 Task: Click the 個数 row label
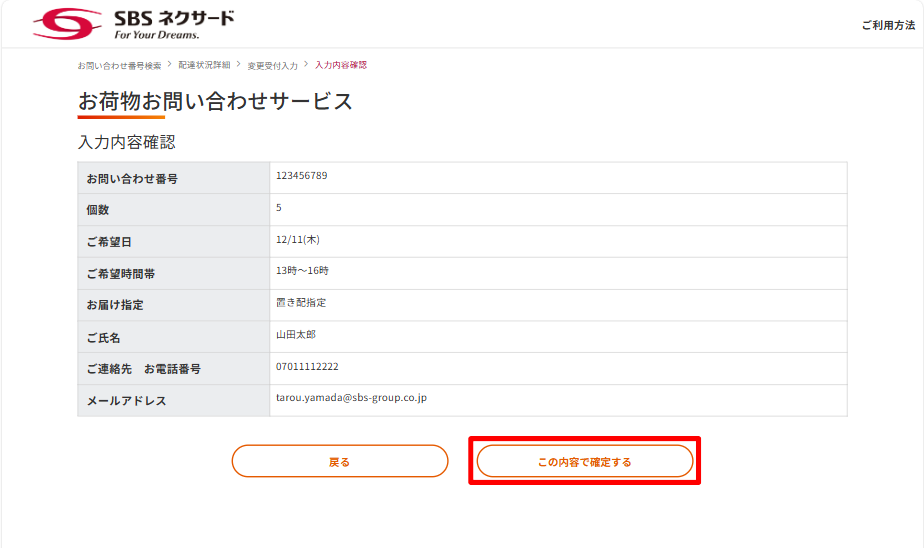pos(98,210)
